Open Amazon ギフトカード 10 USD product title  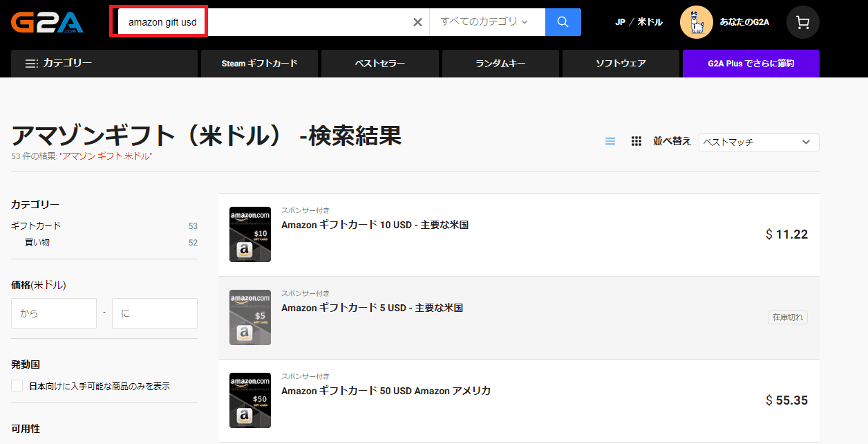pyautogui.click(x=375, y=225)
